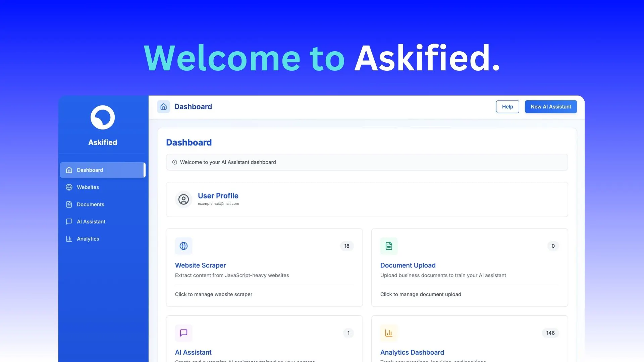Open the AI Assistant card title
The height and width of the screenshot is (362, 644).
(193, 352)
